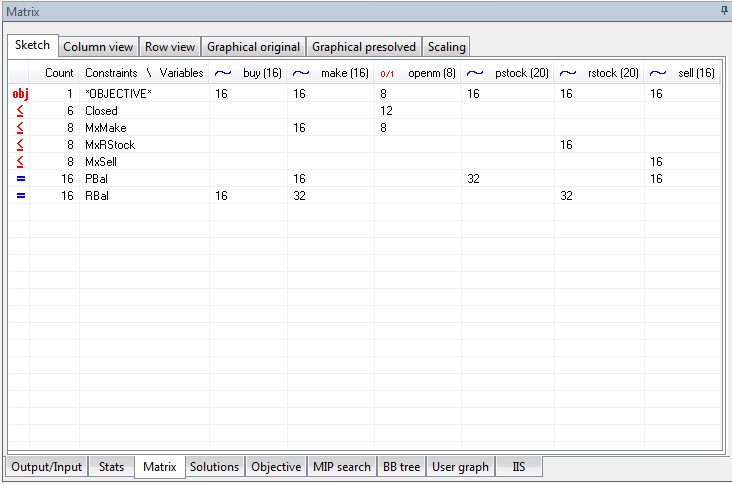Select the MxMake constraint row name
This screenshot has width=732, height=484.
click(x=106, y=128)
